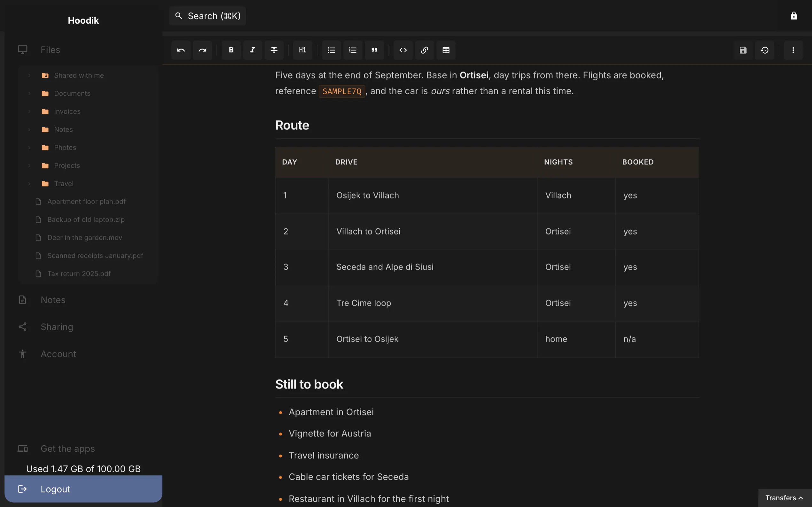Viewport: 812px width, 507px height.
Task: Click the 'Cable car tickets for Seceda' item
Action: click(x=349, y=477)
